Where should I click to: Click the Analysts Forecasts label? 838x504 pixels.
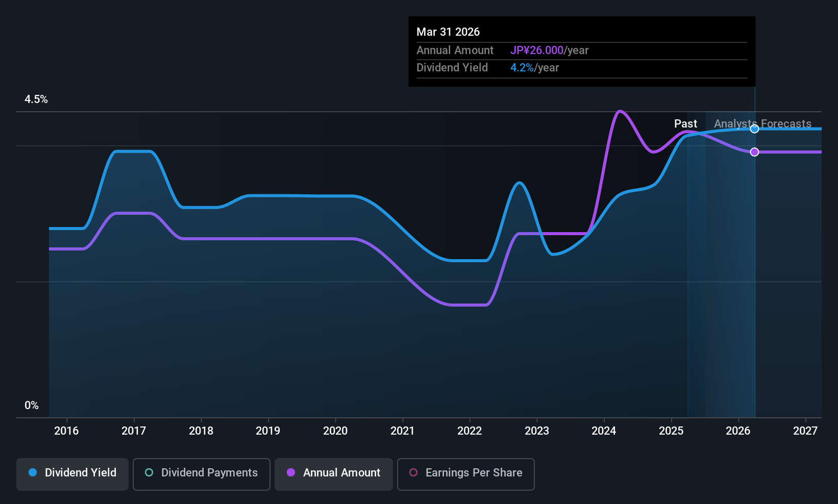762,124
